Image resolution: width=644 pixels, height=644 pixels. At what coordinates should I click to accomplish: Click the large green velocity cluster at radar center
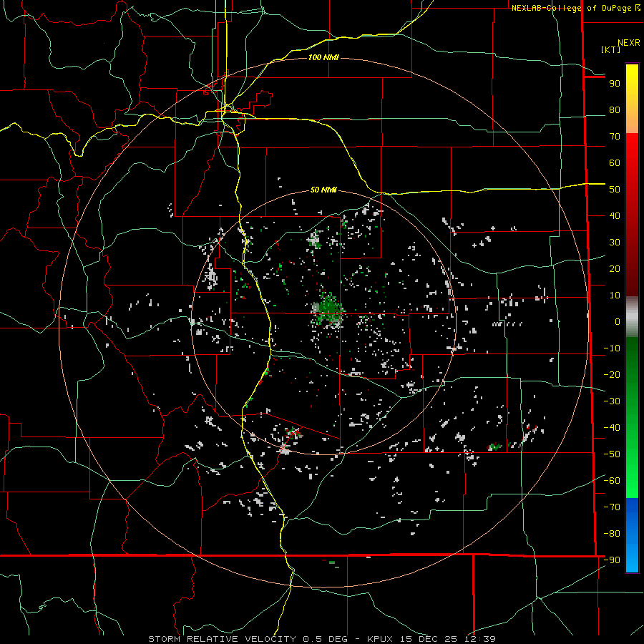328,309
